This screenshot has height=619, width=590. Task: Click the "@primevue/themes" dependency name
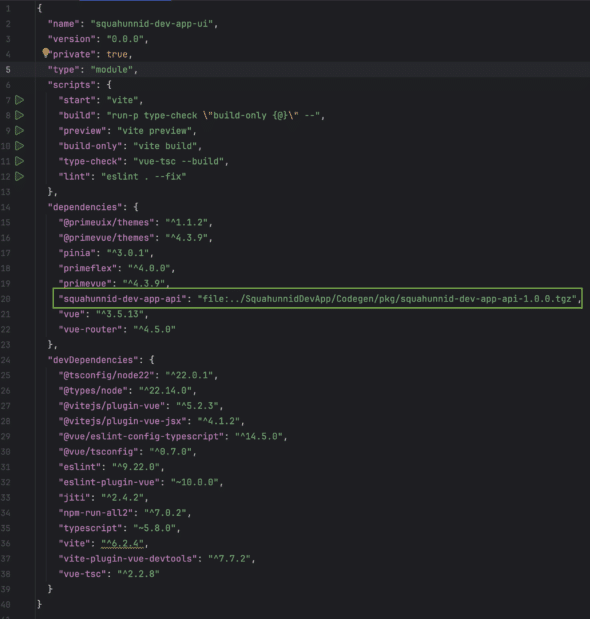tap(107, 238)
